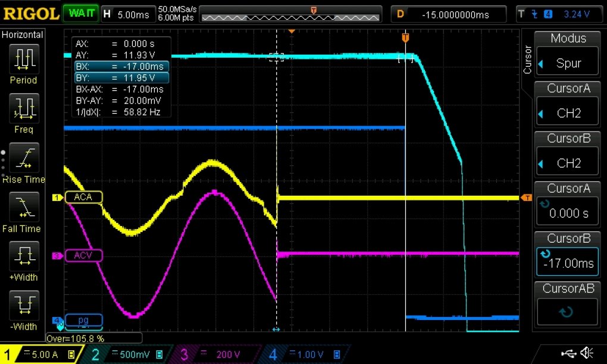Select the -Width measurement icon
The height and width of the screenshot is (364, 607).
[x=24, y=305]
